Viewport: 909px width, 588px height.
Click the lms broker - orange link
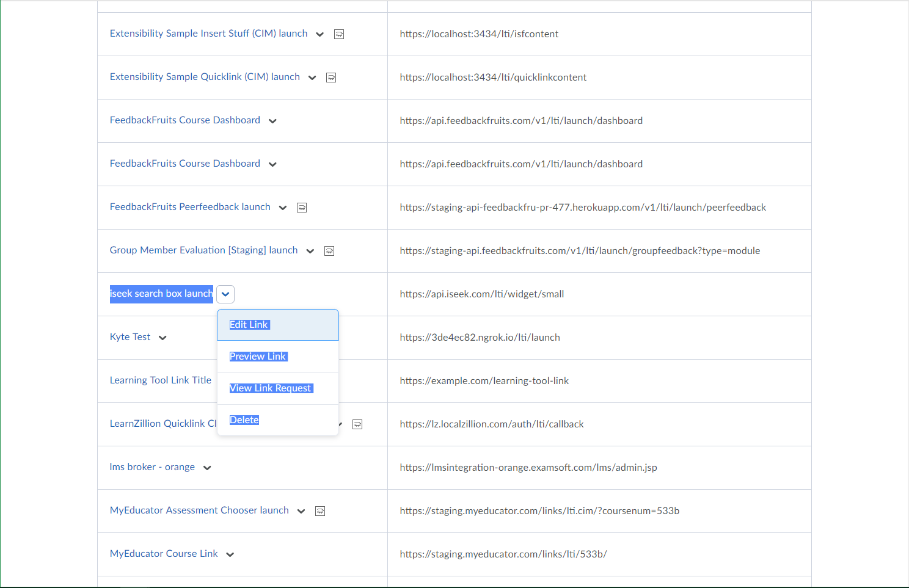point(152,467)
